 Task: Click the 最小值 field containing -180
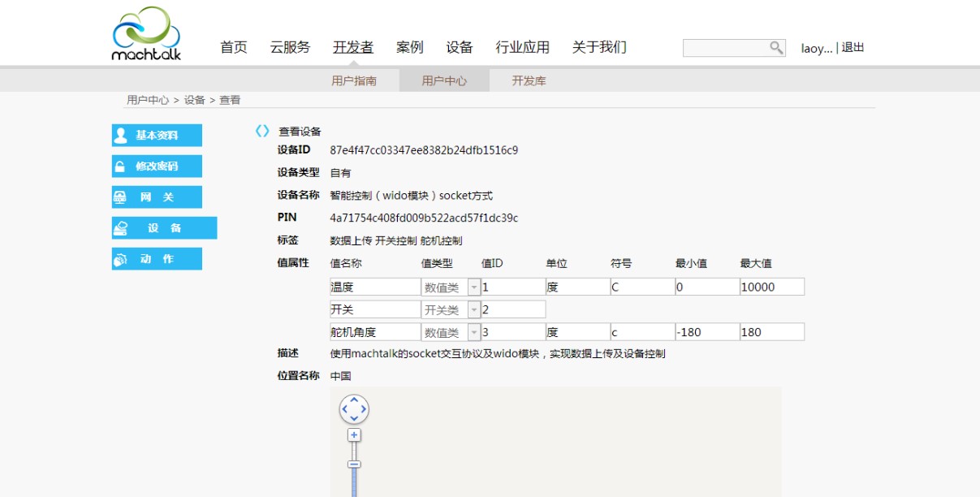click(707, 332)
